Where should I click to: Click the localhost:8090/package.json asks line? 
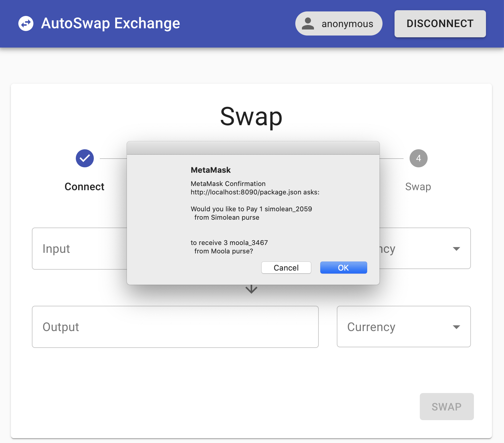click(x=255, y=192)
